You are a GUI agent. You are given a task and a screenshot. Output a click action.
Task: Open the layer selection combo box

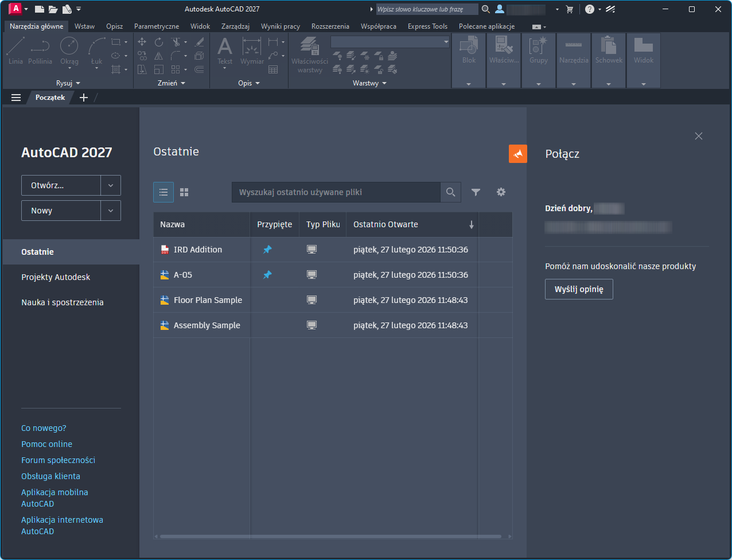390,42
